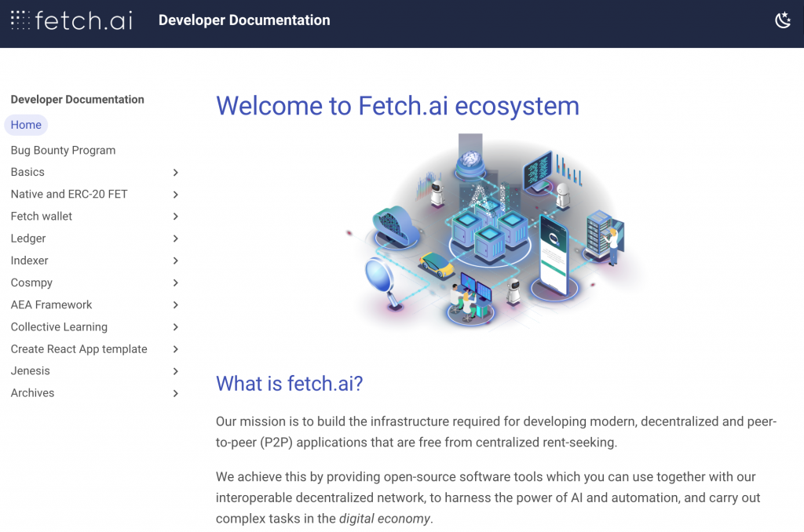Open the Basics sidebar item
The image size is (804, 532).
(x=27, y=172)
